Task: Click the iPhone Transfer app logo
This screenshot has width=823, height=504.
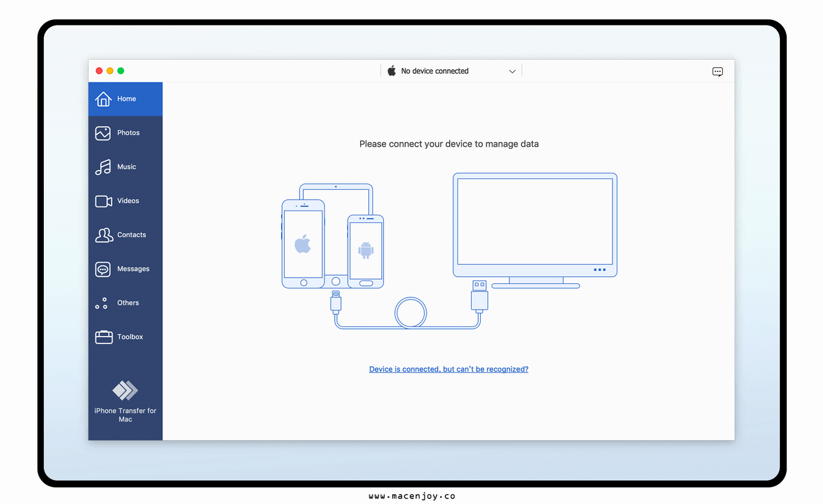Action: (x=126, y=390)
